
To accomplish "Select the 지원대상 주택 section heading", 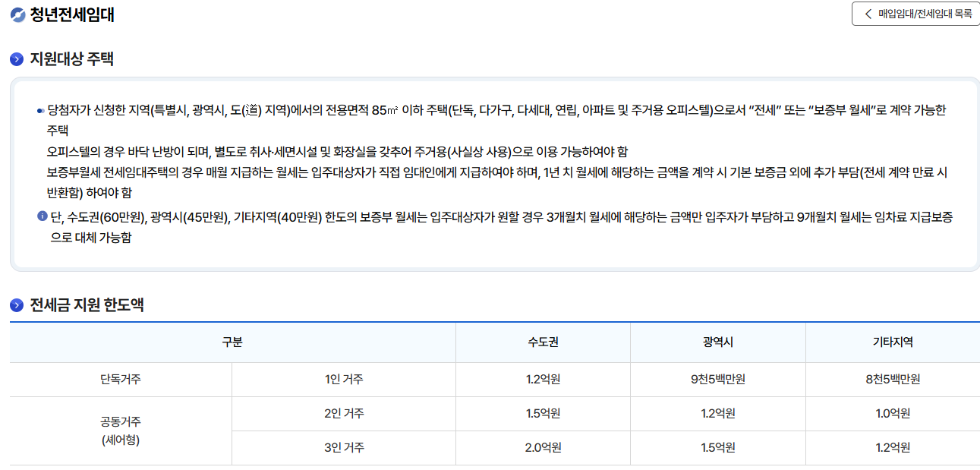I will [x=71, y=59].
